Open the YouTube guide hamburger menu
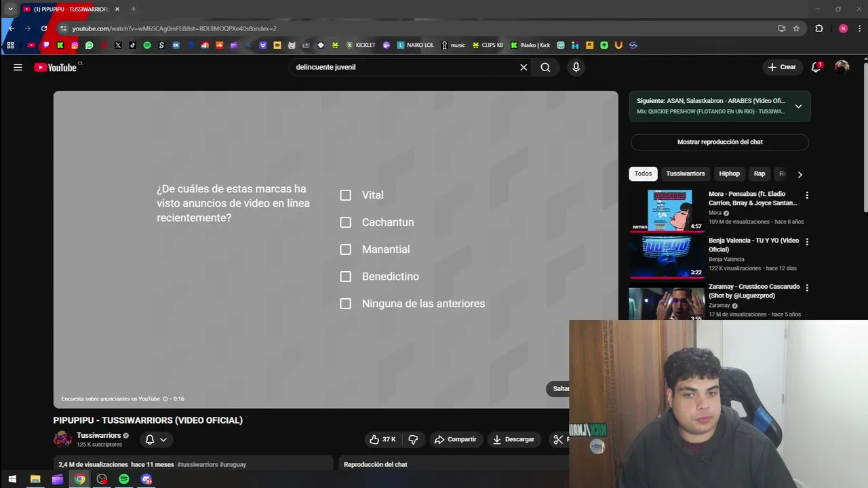The height and width of the screenshot is (488, 868). coord(18,67)
